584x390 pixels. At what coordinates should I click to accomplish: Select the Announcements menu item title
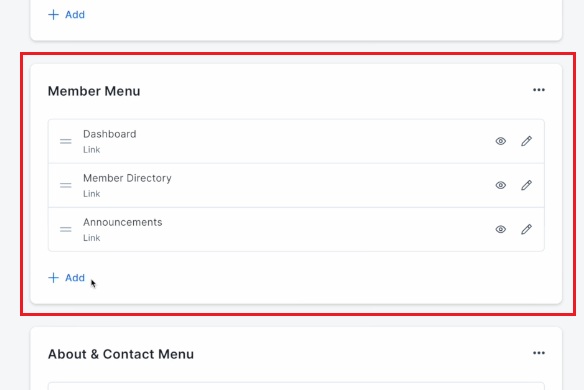(123, 222)
